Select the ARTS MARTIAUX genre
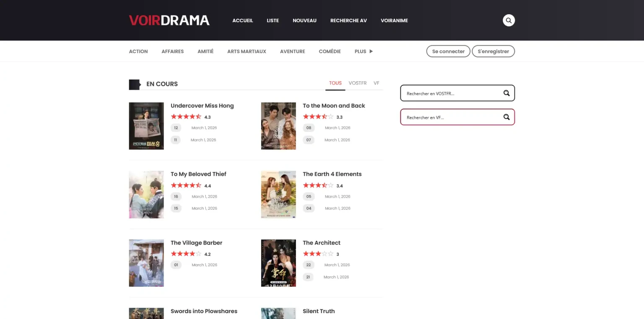Screen dimensions: 644x319 247,51
